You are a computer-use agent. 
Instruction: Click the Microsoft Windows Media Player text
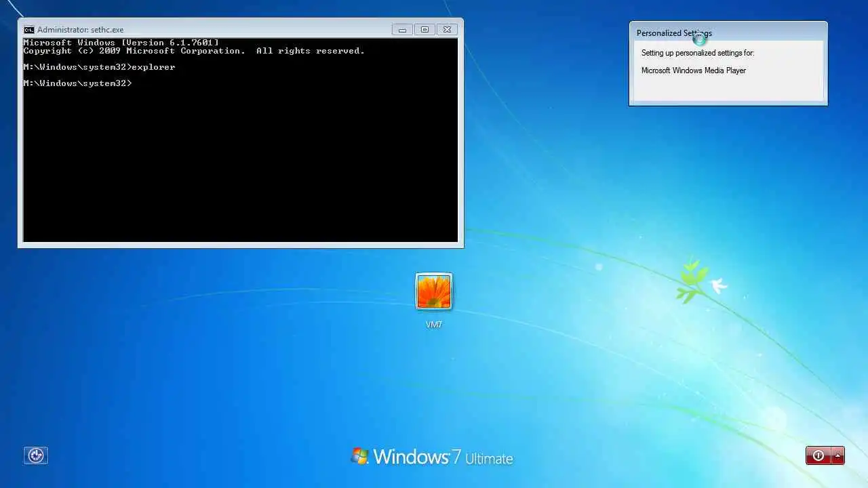pyautogui.click(x=694, y=70)
